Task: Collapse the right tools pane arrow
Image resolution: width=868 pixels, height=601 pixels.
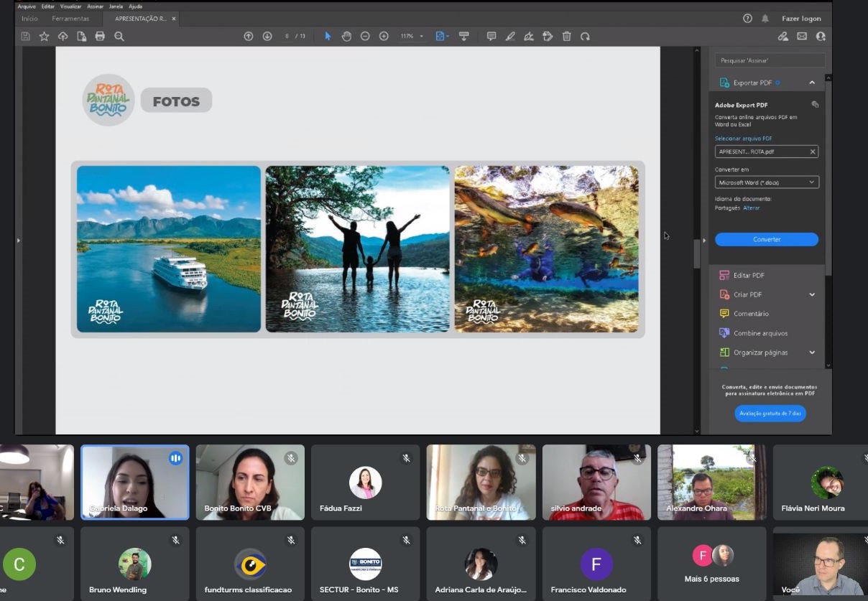Action: 704,240
